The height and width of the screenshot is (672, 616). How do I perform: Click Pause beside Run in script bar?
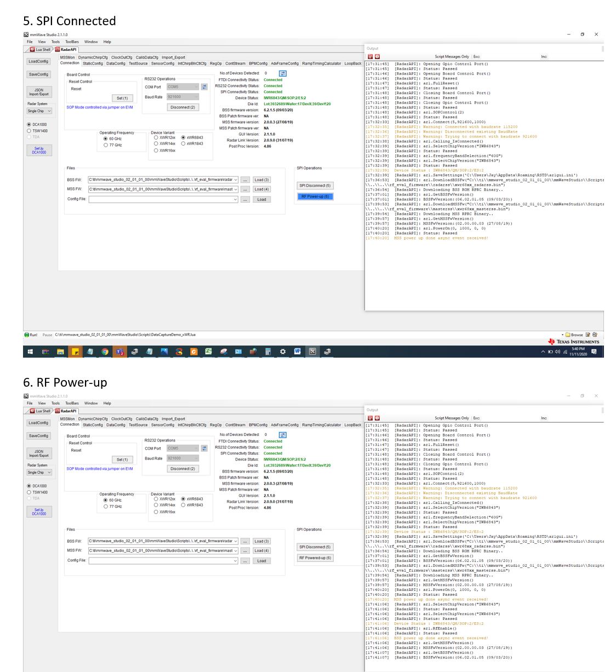(47, 335)
